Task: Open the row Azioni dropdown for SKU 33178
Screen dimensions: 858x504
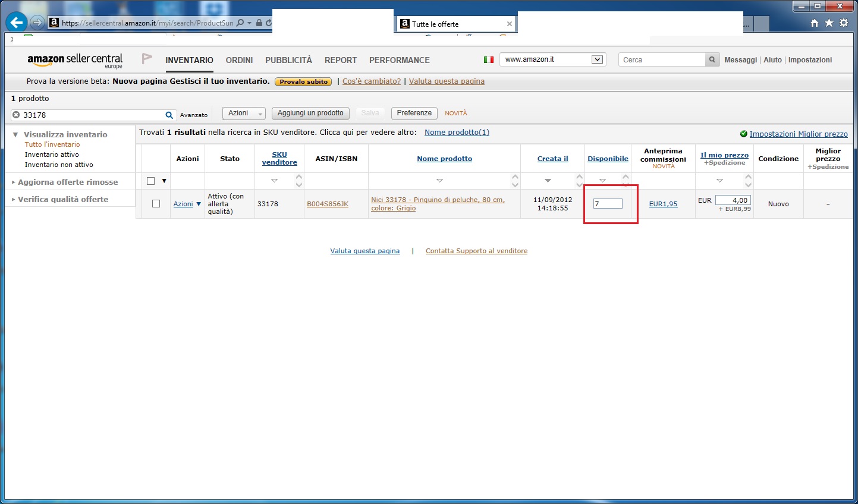Action: (187, 204)
